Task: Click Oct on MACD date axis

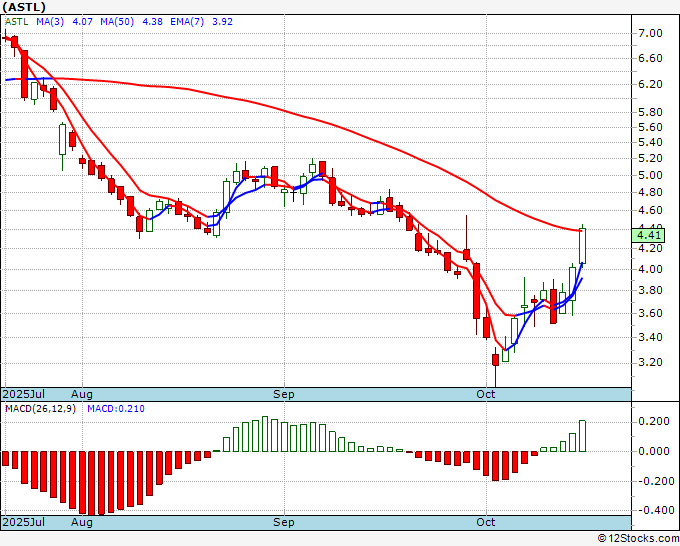Action: tap(485, 522)
